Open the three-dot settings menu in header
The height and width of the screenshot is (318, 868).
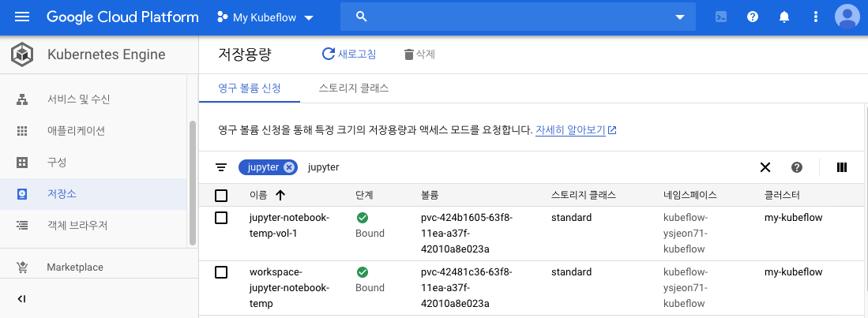pos(815,17)
